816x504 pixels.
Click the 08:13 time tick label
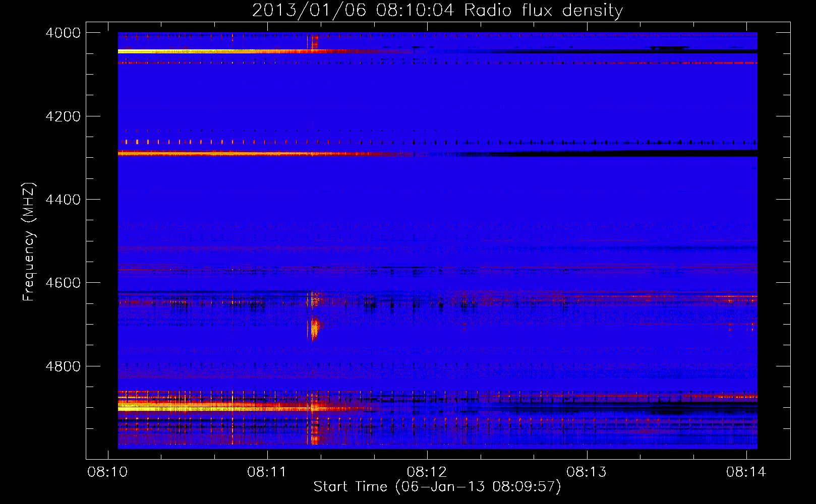pos(586,472)
